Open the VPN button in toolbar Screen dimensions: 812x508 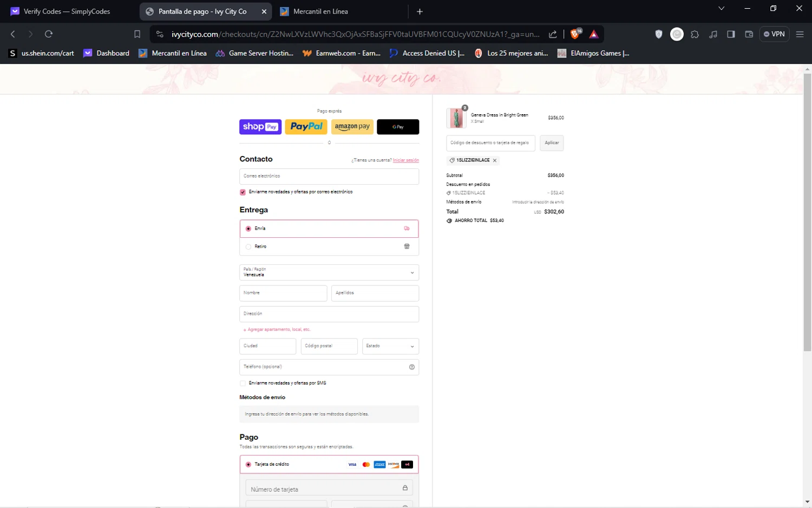coord(774,34)
